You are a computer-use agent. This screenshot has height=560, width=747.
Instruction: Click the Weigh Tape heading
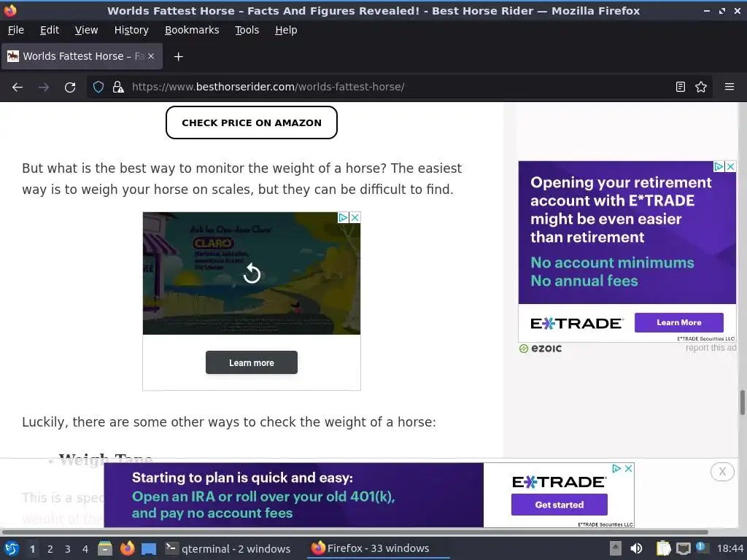point(106,459)
